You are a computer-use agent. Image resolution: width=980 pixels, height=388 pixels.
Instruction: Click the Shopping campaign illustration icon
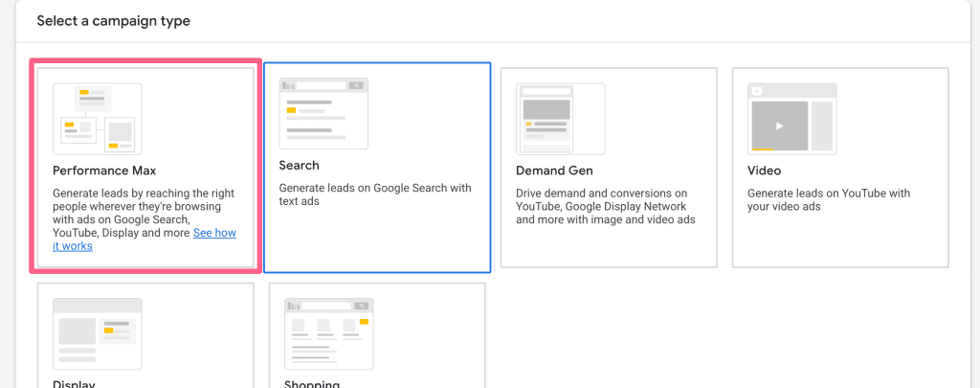[x=329, y=333]
